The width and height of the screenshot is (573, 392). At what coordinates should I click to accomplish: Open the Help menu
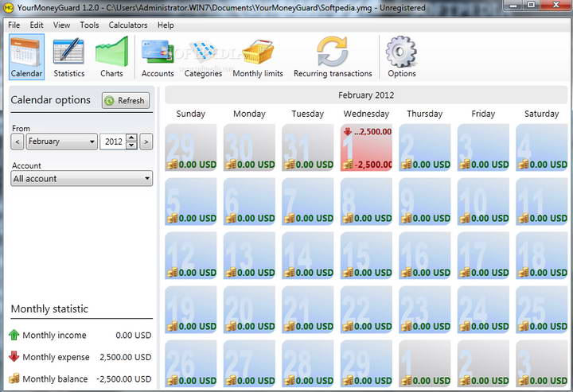(166, 25)
